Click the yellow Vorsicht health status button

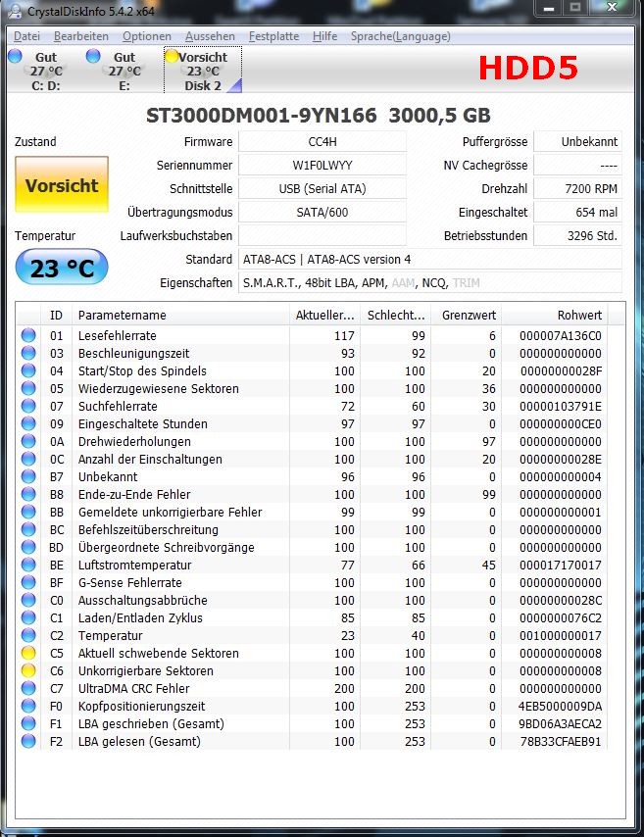[x=62, y=184]
